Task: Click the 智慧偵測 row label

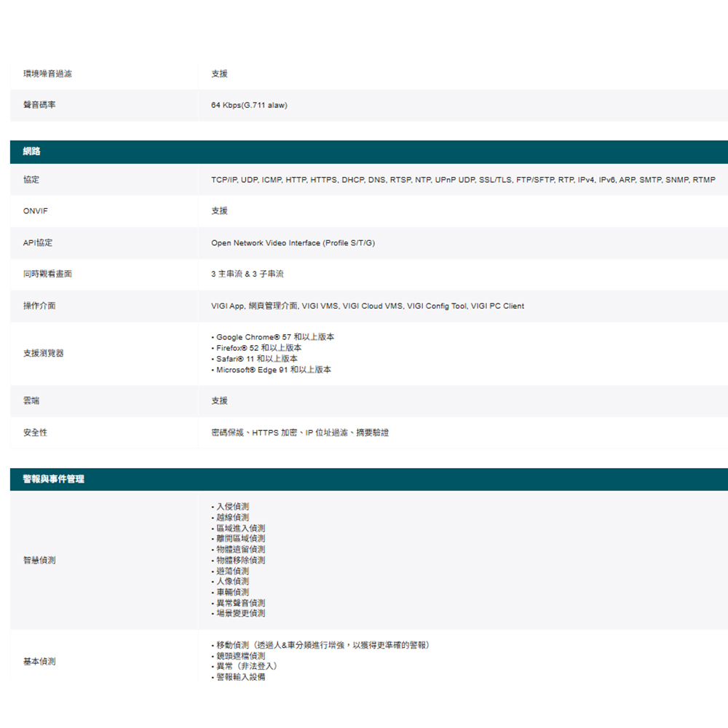Action: 39,561
